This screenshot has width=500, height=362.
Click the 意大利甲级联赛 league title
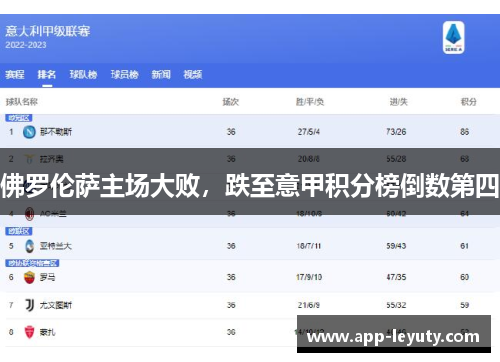point(48,31)
